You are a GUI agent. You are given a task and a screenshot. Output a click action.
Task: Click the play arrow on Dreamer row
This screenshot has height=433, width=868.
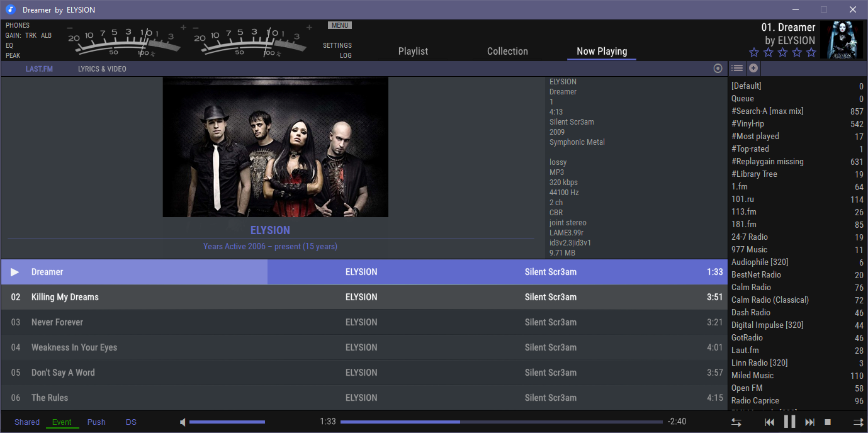point(15,272)
